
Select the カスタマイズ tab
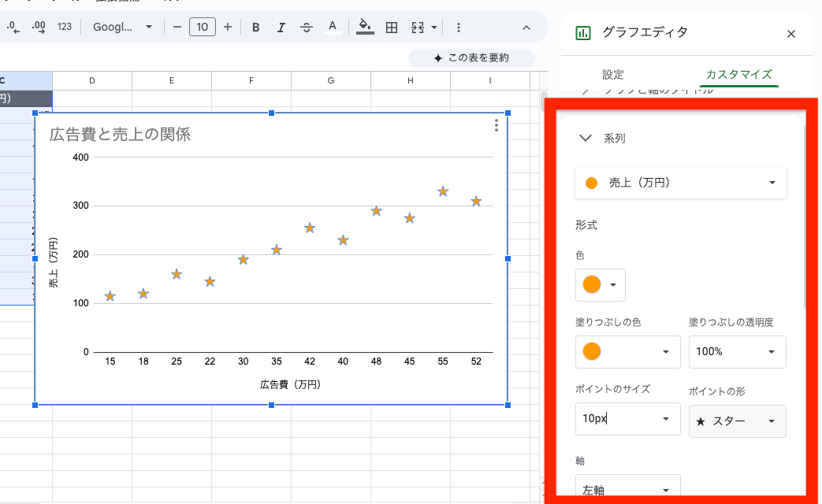click(739, 74)
